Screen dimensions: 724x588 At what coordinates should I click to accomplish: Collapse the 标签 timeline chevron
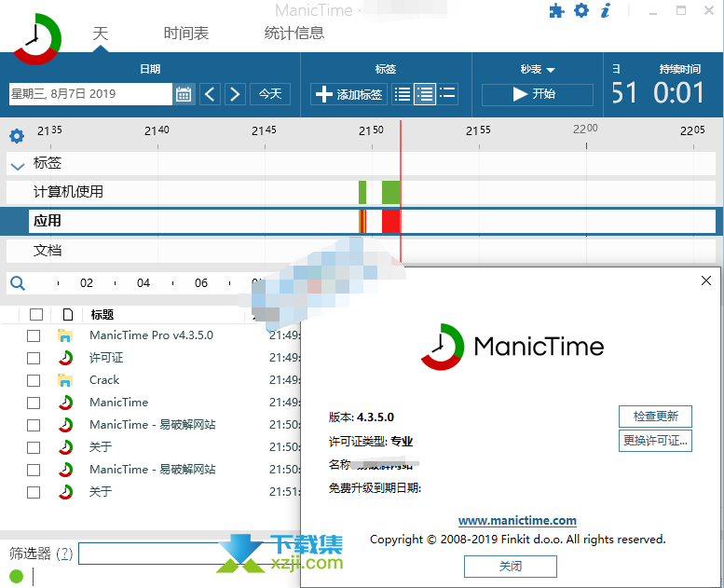click(18, 166)
